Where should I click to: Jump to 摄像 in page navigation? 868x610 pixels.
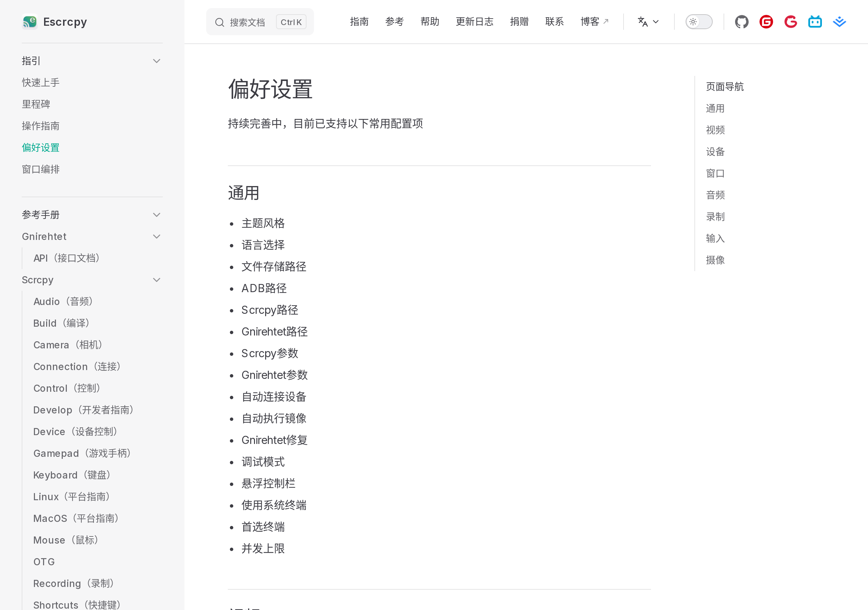[x=715, y=260]
